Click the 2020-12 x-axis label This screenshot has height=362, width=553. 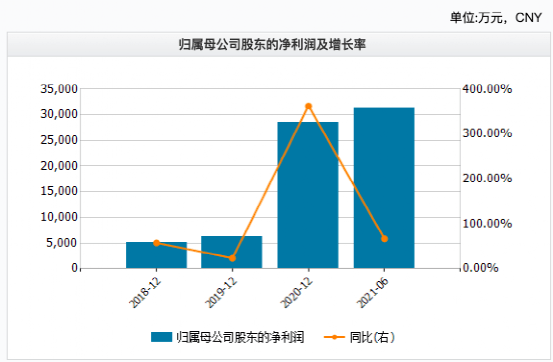coord(297,292)
